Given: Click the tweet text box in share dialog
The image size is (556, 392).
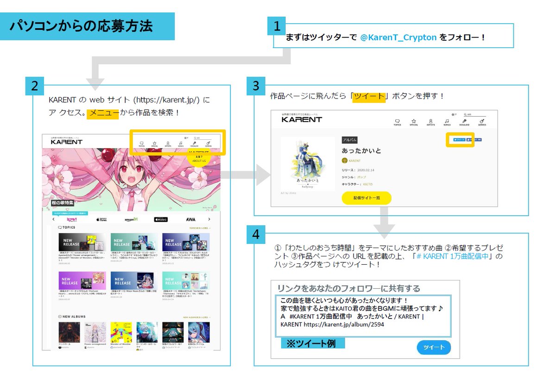Looking at the screenshot, I should (363, 316).
